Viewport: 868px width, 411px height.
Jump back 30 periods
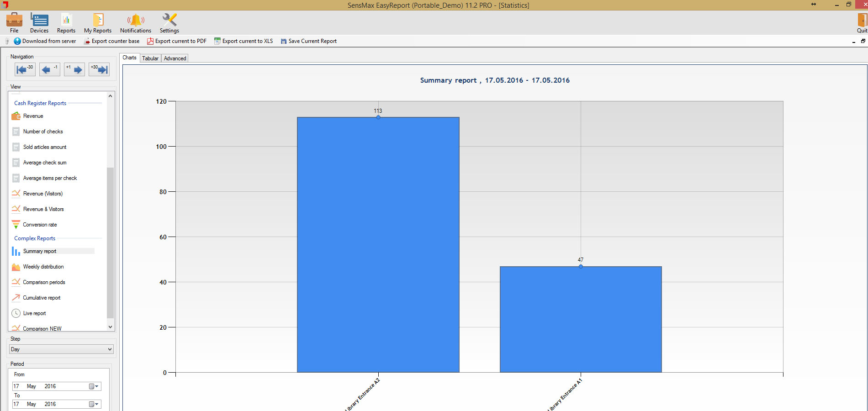point(25,69)
